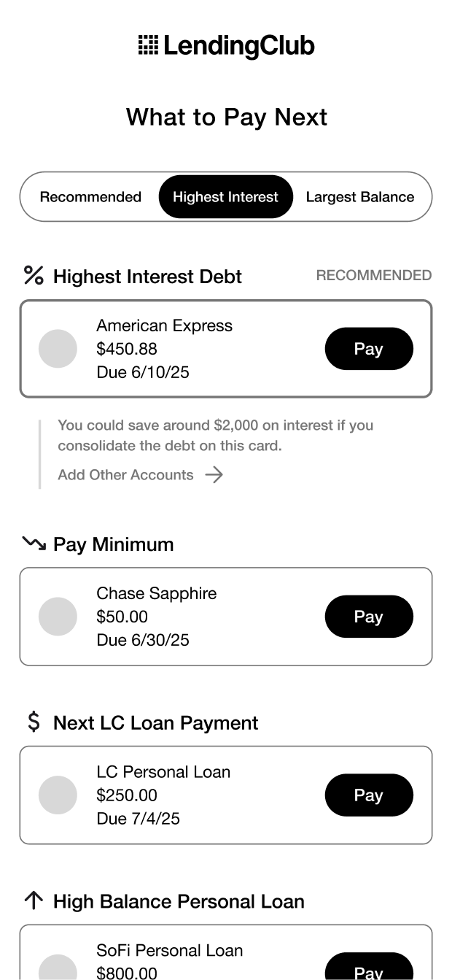Pay the American Express balance

pyautogui.click(x=368, y=349)
